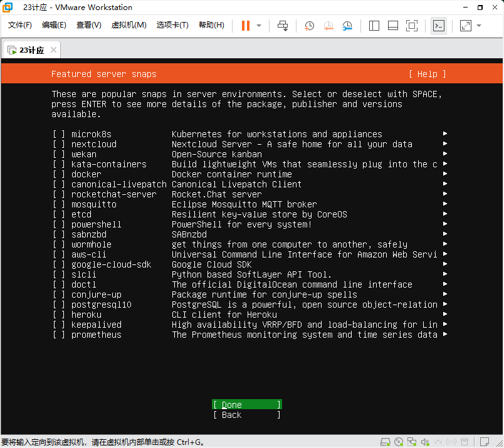Open the 选项卡(T) menu
The width and height of the screenshot is (504, 448).
(172, 25)
